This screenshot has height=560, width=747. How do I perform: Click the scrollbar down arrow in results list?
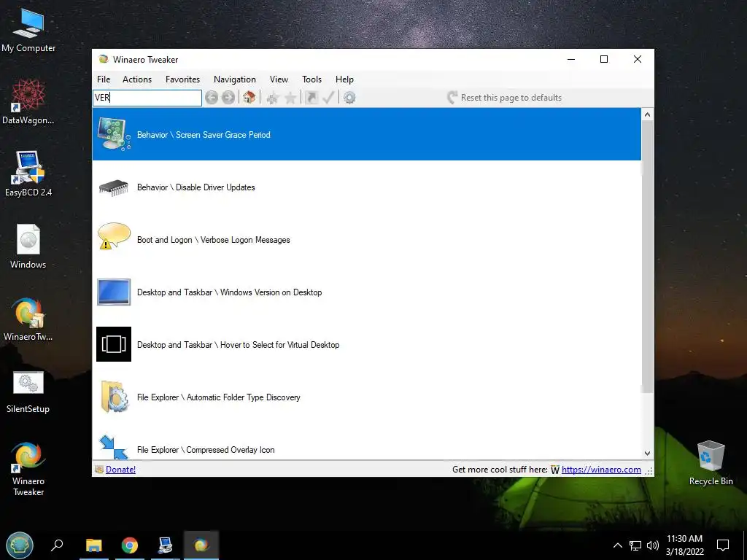click(x=647, y=454)
